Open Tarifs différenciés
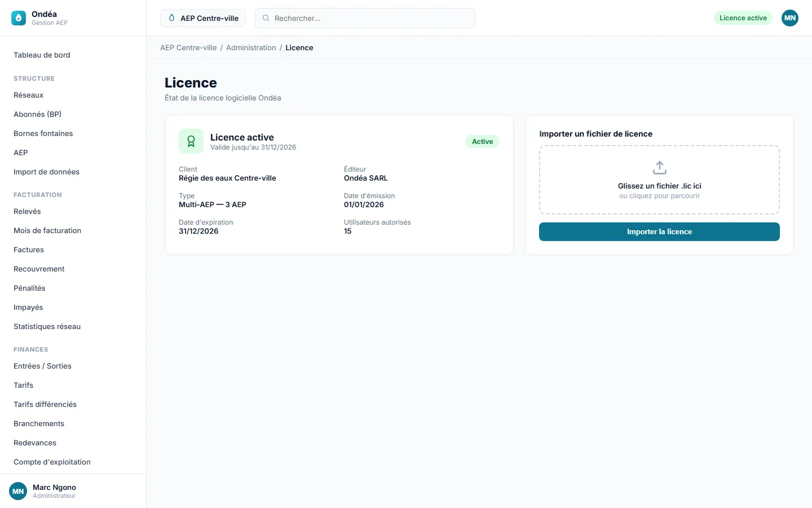This screenshot has height=508, width=812. point(73,404)
